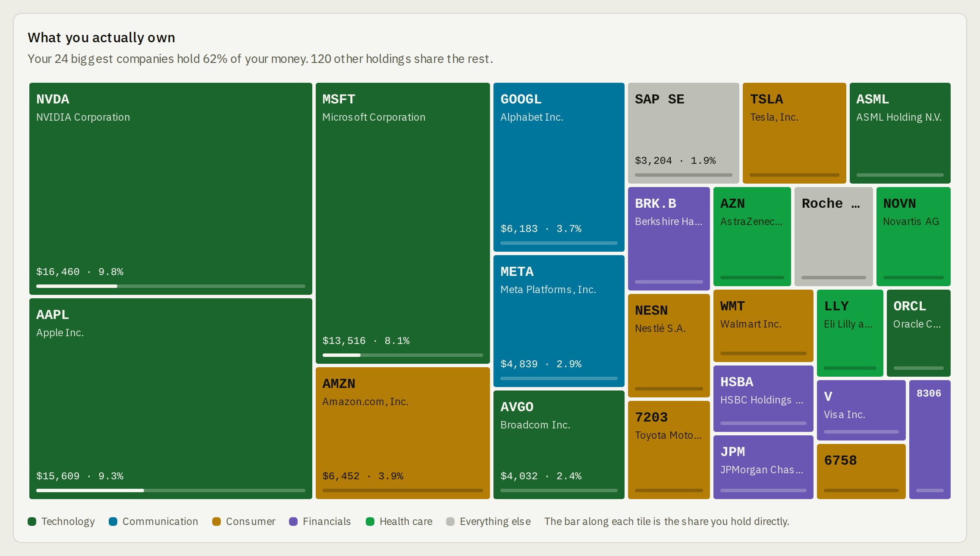Click the '$4,839 · 2.9%' value
Screen dimensions: 980x556
point(541,364)
